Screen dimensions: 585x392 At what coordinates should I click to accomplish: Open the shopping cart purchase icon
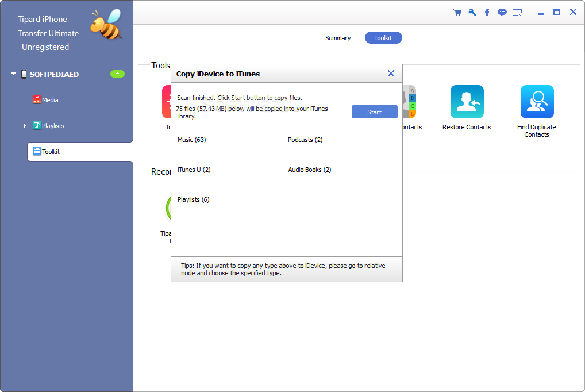coord(457,13)
